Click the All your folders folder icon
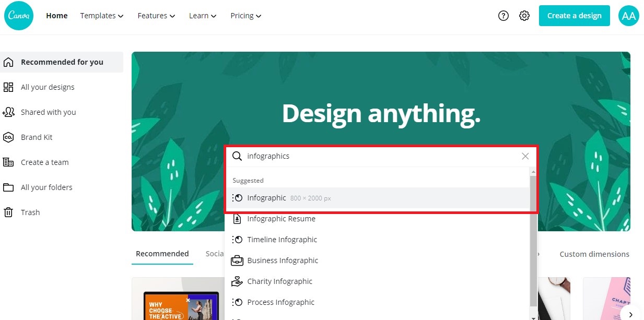 click(x=9, y=187)
